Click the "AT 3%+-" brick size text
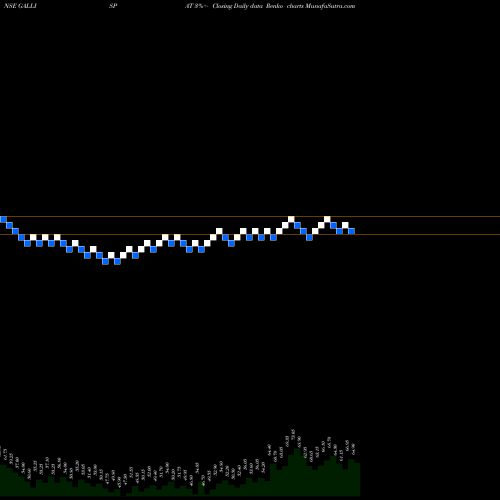This screenshot has height=500, width=500. [197, 6]
